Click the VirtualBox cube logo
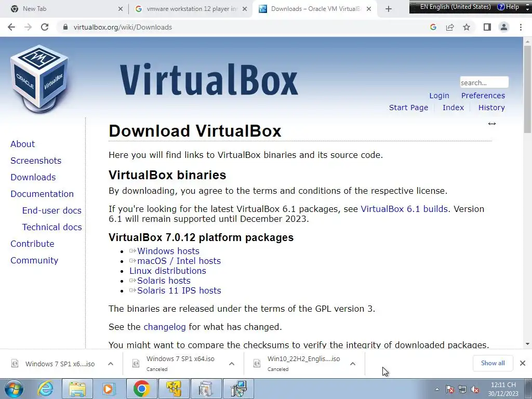Viewport: 532px width, 399px height. coord(39,78)
